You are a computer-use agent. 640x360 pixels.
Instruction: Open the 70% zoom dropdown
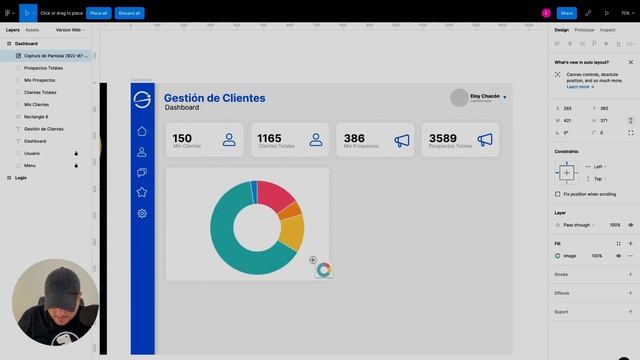tap(627, 13)
